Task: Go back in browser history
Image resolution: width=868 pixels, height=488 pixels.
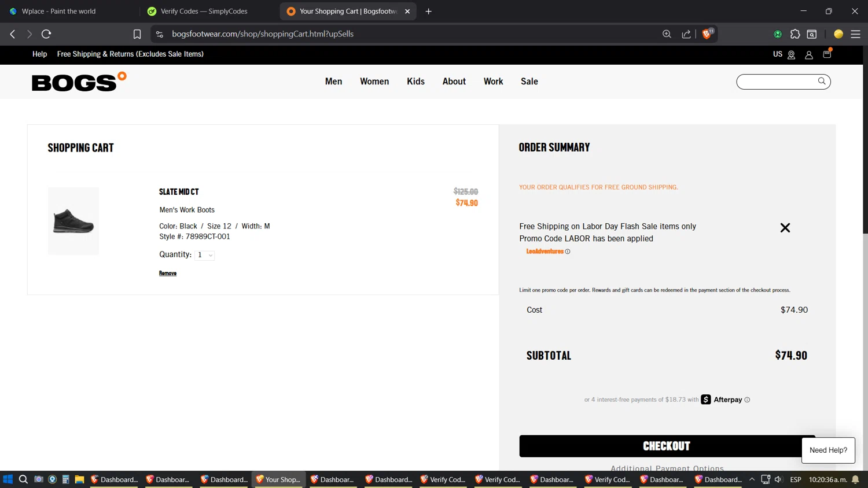Action: 13,34
